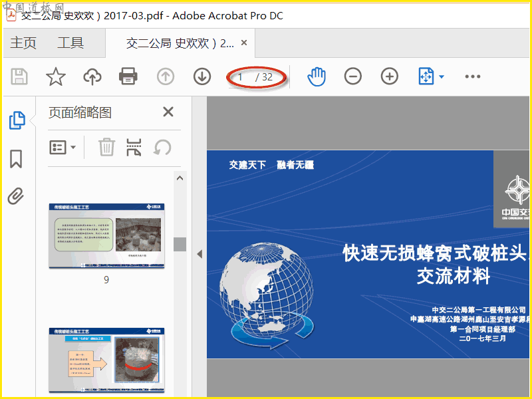Open the page thumbnails panel icon
The width and height of the screenshot is (532, 399).
click(17, 120)
